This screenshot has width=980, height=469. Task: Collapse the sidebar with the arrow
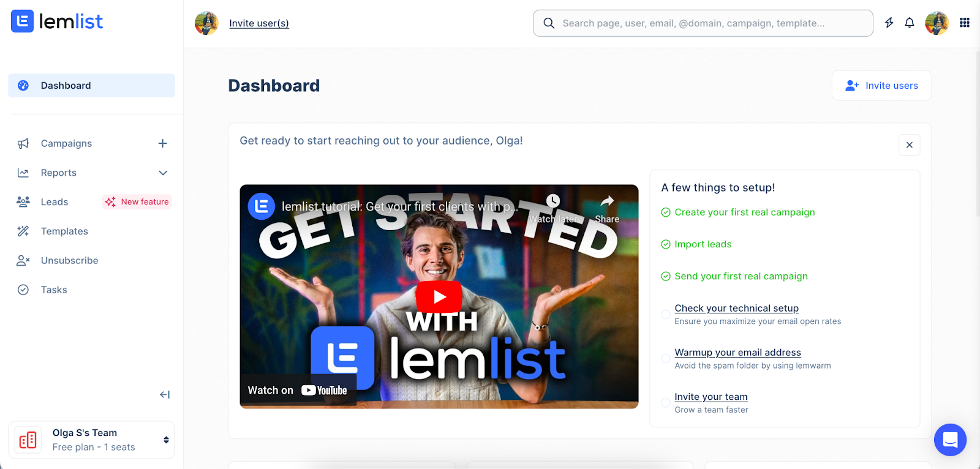pos(164,394)
